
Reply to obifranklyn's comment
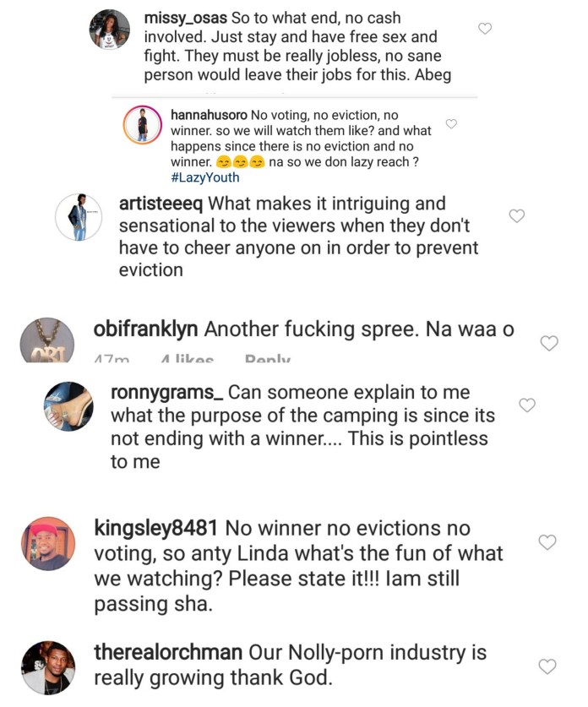[x=267, y=360]
